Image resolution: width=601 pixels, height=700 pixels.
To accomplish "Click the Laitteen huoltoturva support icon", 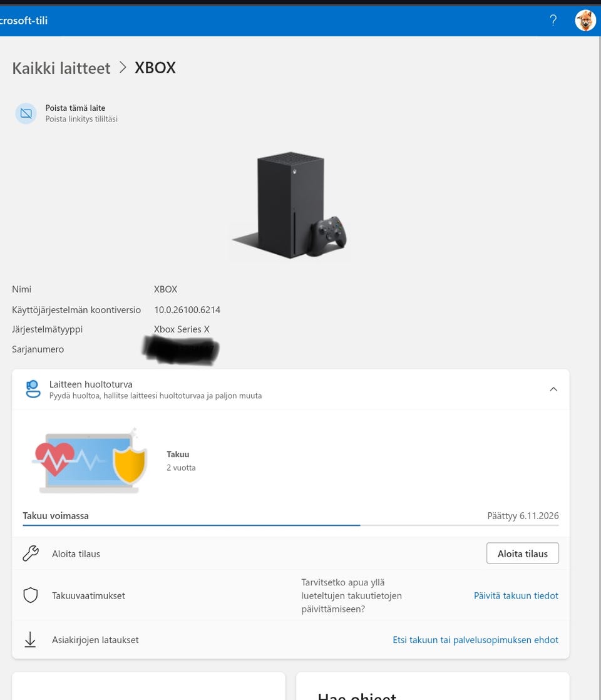I will coord(33,389).
